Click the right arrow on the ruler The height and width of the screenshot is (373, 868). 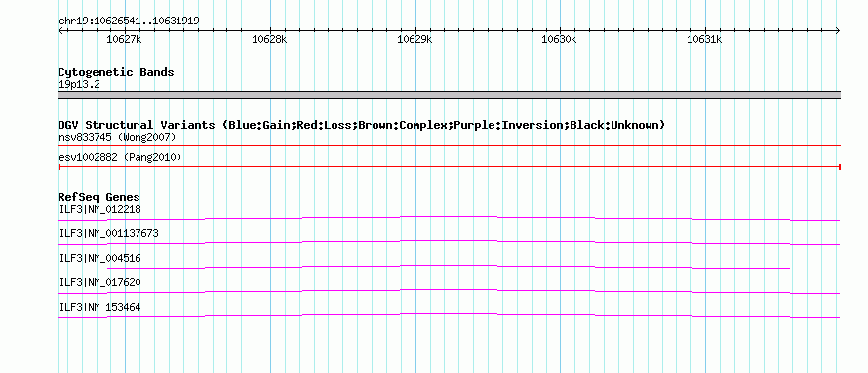click(x=838, y=31)
